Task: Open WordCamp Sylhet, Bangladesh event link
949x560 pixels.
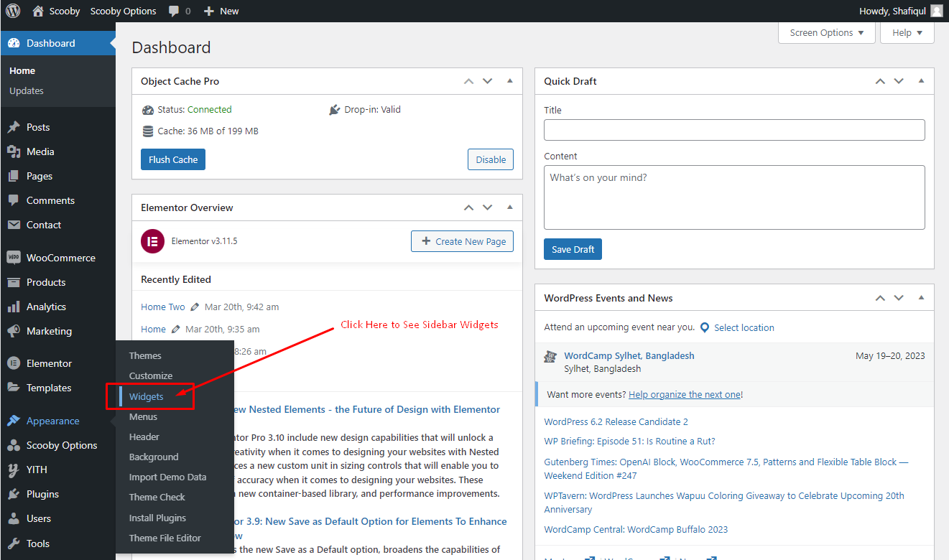Action: point(629,355)
